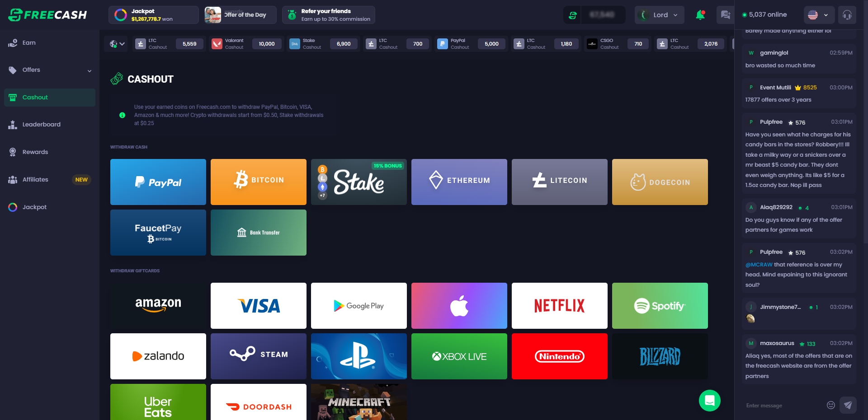Viewport: 868px width, 420px height.
Task: Click the Freecash logo
Action: coord(47,15)
